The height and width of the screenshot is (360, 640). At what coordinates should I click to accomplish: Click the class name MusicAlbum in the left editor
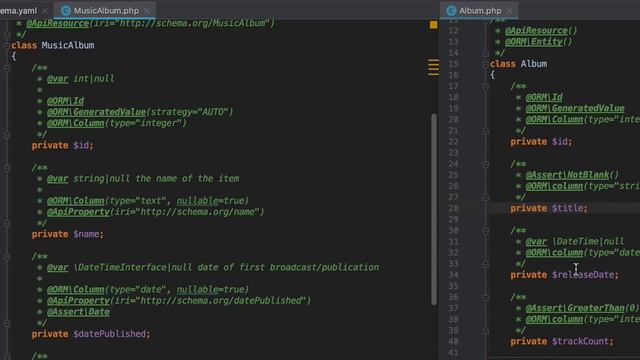coord(68,45)
